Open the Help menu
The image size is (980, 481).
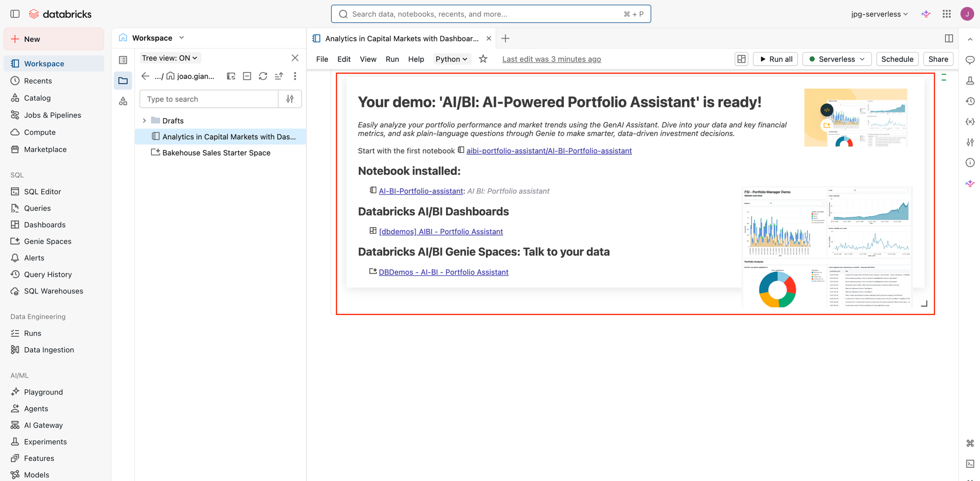416,59
